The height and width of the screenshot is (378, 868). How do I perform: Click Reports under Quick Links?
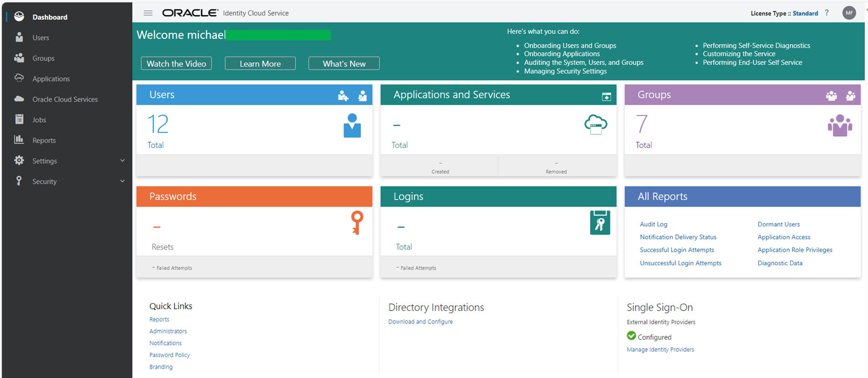159,319
